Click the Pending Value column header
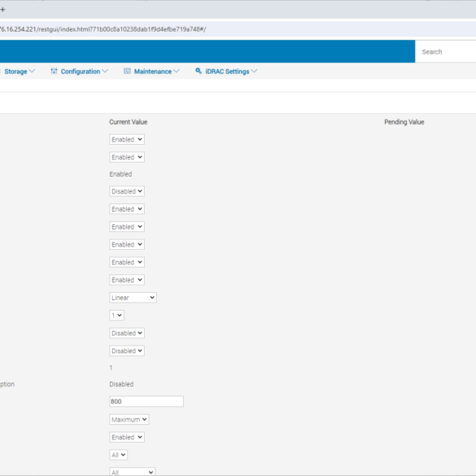Image resolution: width=476 pixels, height=476 pixels. tap(404, 122)
